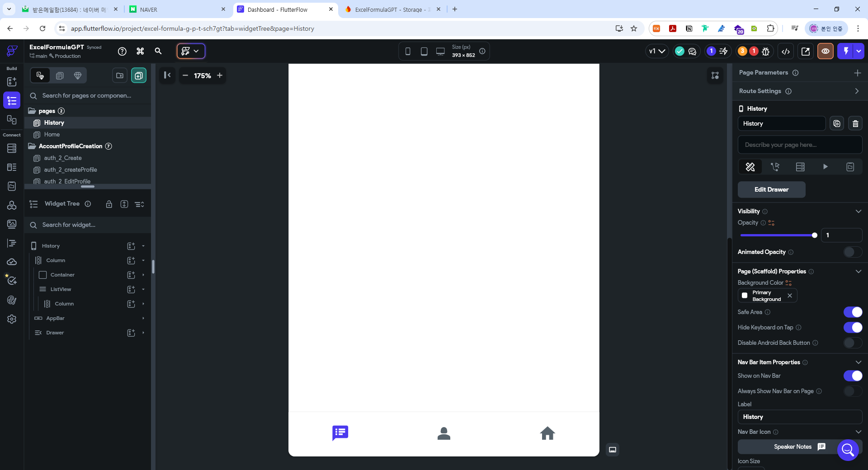This screenshot has height=470, width=868.
Task: Click Describe your page here field
Action: click(x=800, y=145)
